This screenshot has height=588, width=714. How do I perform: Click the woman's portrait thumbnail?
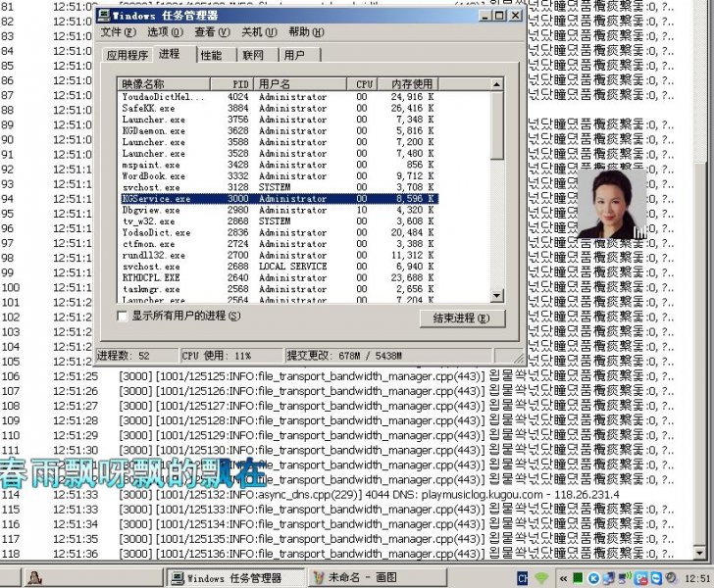(x=612, y=204)
